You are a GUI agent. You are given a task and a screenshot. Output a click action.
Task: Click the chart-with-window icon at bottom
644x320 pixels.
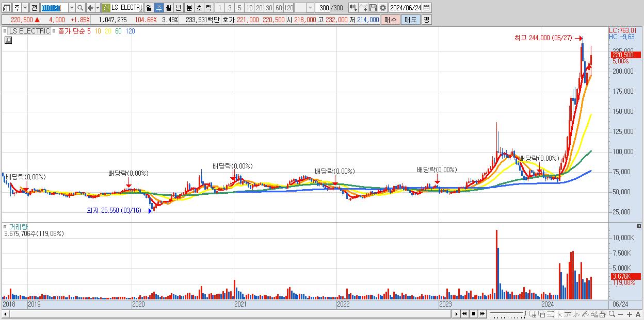pos(603,314)
